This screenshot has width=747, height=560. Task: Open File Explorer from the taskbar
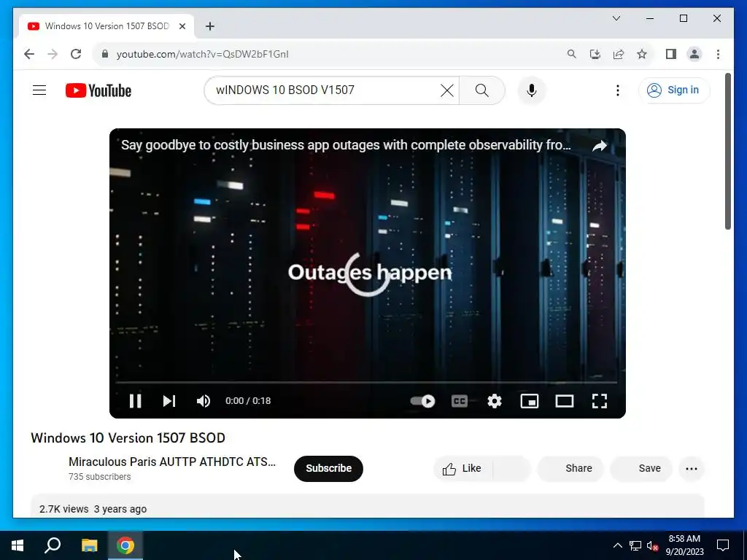point(89,545)
